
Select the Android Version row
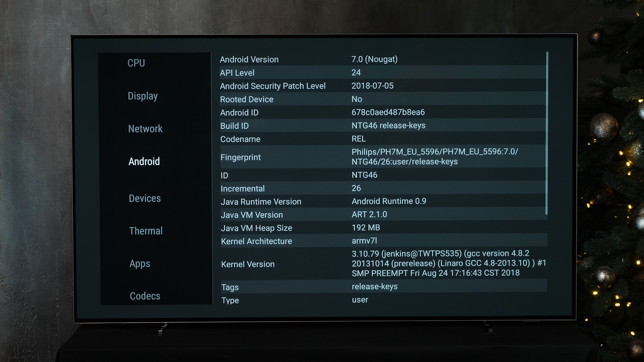(383, 59)
